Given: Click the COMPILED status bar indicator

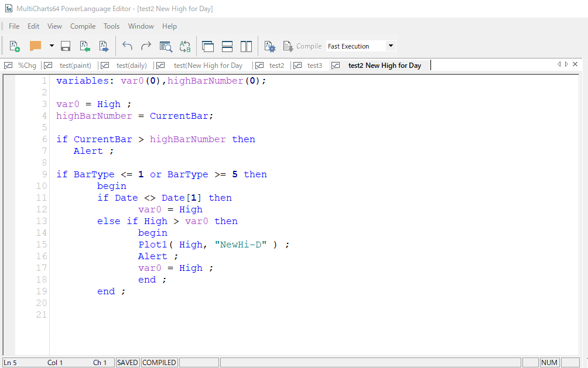Looking at the screenshot, I should coord(159,362).
